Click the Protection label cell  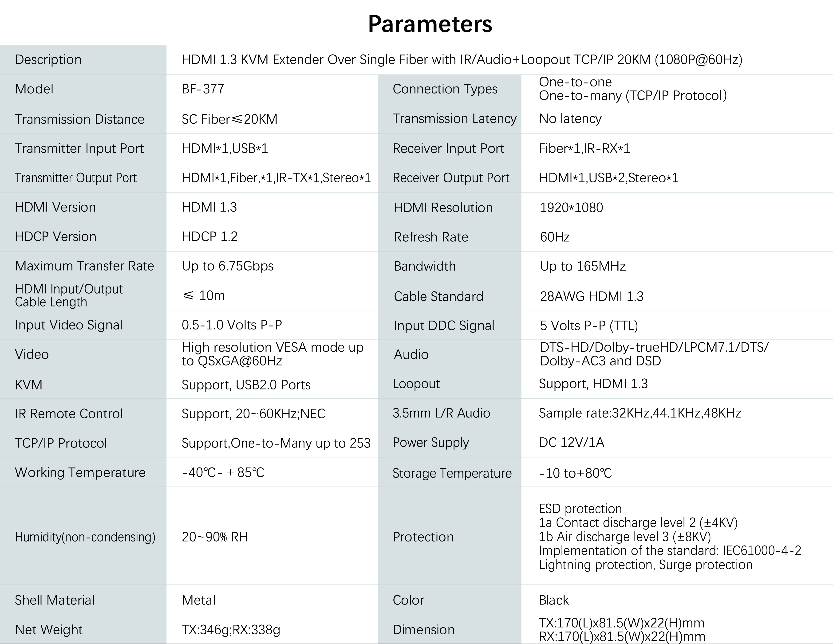450,536
